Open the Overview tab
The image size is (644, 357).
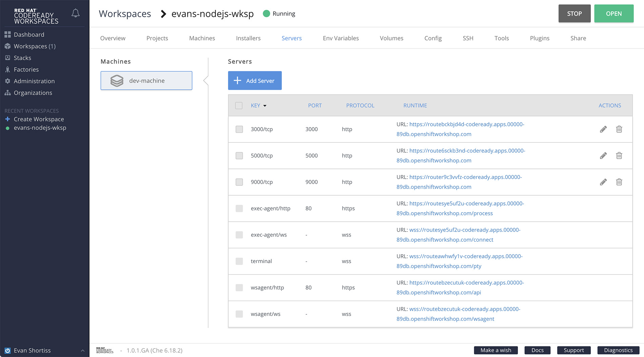[x=113, y=38]
